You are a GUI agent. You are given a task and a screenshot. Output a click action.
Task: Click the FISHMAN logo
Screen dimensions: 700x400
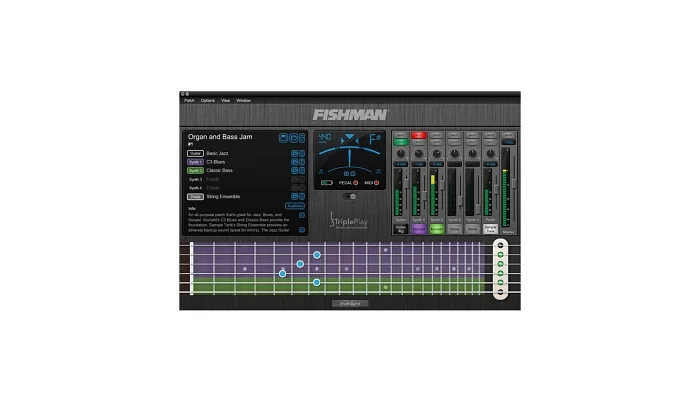click(350, 115)
